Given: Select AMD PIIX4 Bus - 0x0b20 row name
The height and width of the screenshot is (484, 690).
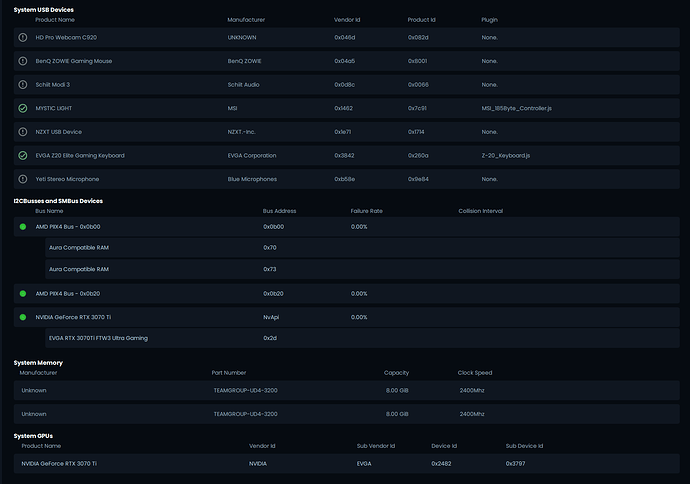Looking at the screenshot, I should point(68,293).
